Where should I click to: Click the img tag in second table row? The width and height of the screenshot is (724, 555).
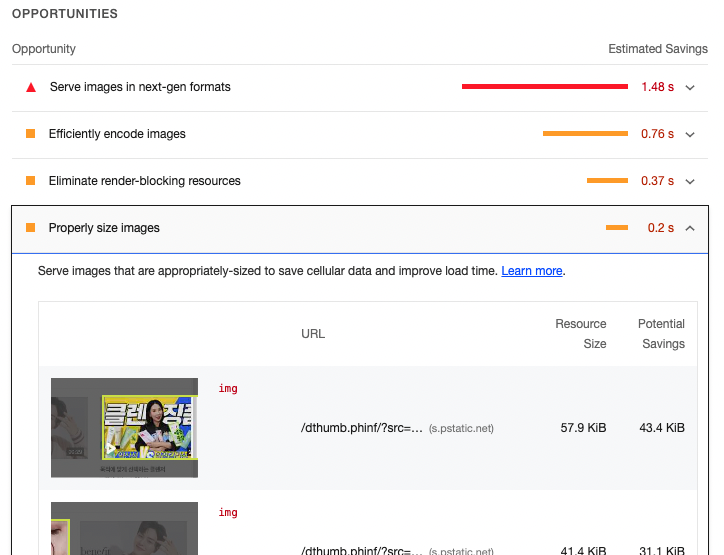pos(228,513)
